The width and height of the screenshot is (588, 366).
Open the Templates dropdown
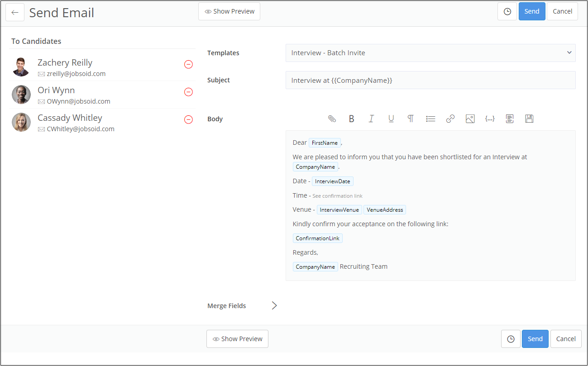430,53
